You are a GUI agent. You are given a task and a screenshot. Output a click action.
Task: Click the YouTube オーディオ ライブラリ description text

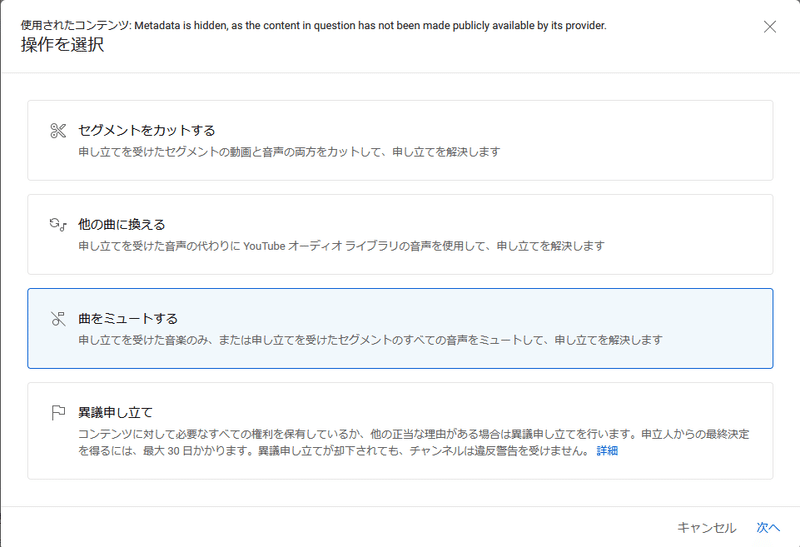(341, 246)
